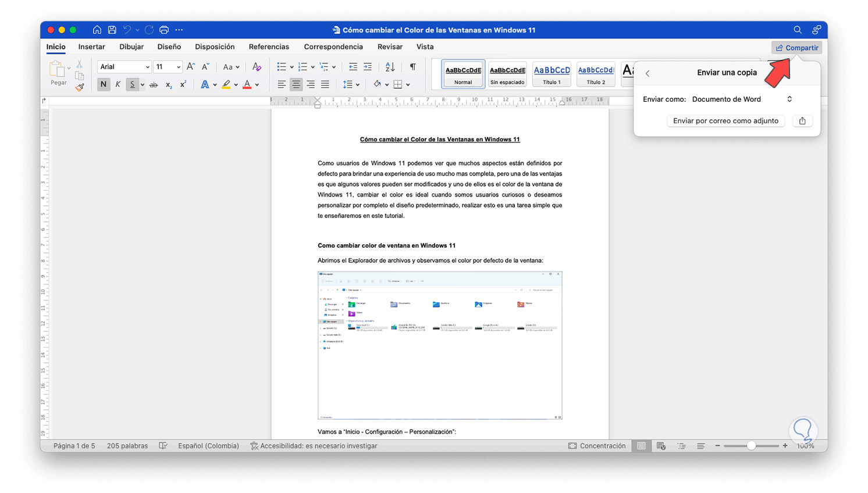Apply the Normal style thumbnail
868x493 pixels.
pos(463,74)
